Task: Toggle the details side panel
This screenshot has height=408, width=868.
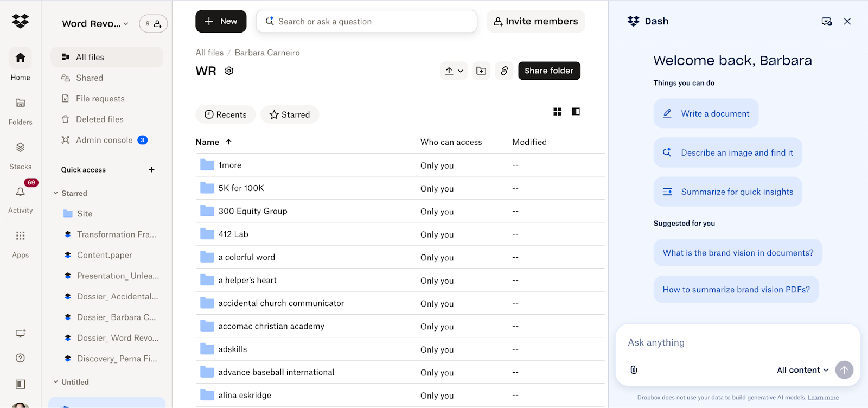Action: click(576, 112)
